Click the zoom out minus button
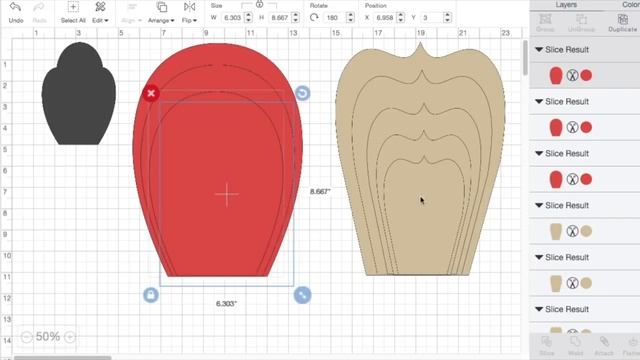The image size is (640, 360). (26, 337)
